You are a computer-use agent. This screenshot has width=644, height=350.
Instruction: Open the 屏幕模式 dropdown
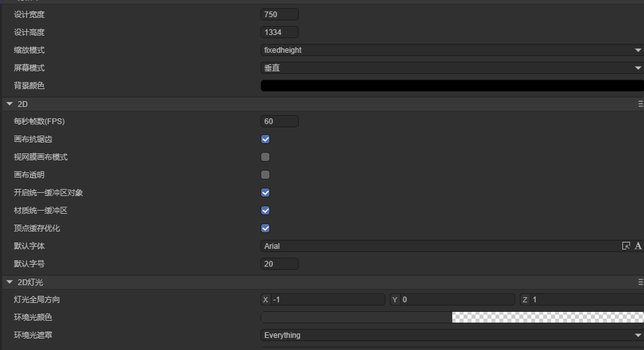[x=452, y=68]
